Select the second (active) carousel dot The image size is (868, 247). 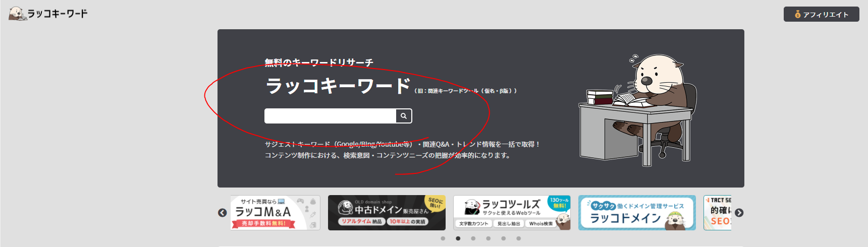tap(458, 238)
